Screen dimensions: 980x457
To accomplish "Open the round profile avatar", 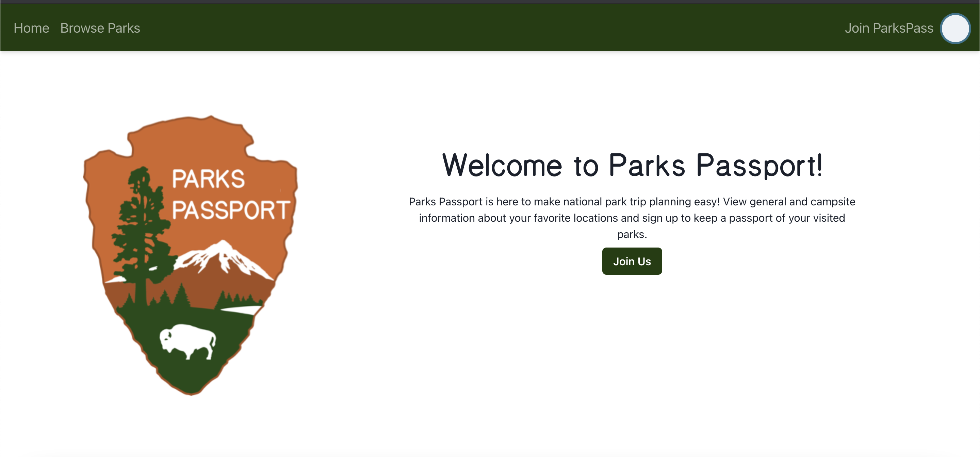I will [955, 29].
